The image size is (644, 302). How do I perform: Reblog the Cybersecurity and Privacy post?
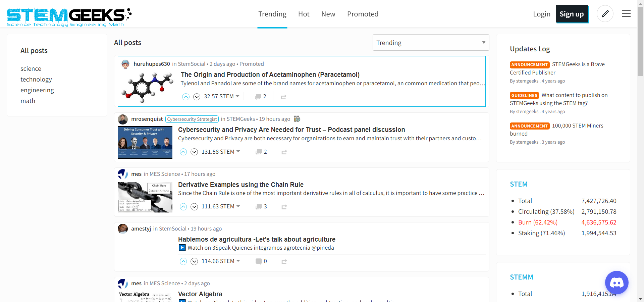pos(284,152)
